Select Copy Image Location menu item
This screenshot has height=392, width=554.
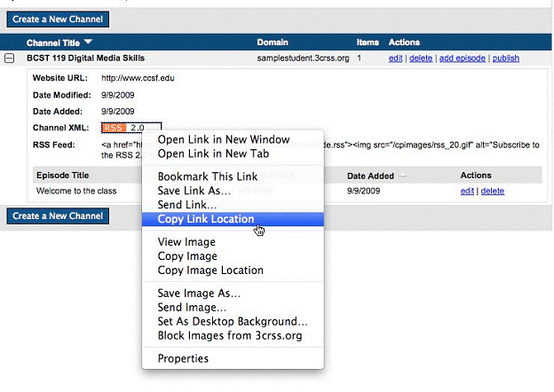pyautogui.click(x=210, y=270)
